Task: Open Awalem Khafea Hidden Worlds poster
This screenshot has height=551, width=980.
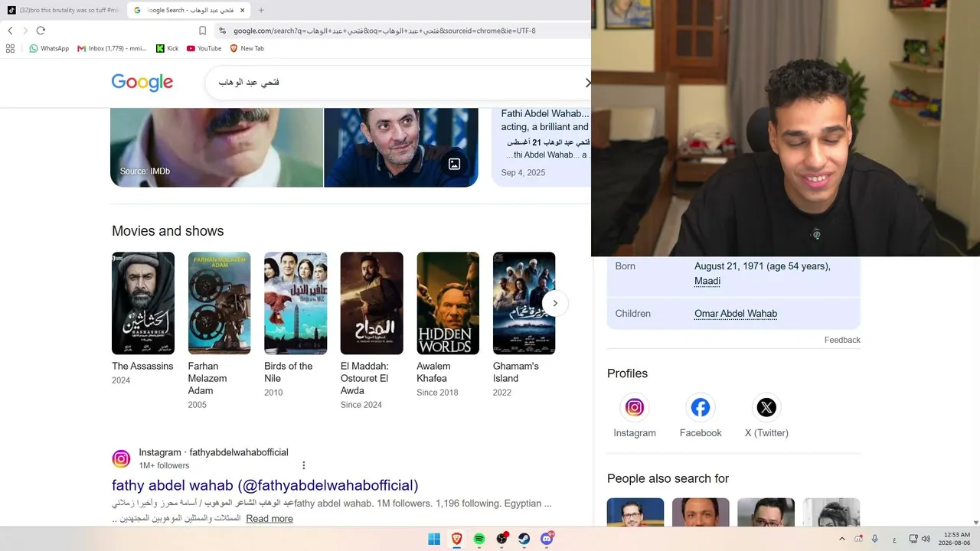Action: (x=448, y=303)
